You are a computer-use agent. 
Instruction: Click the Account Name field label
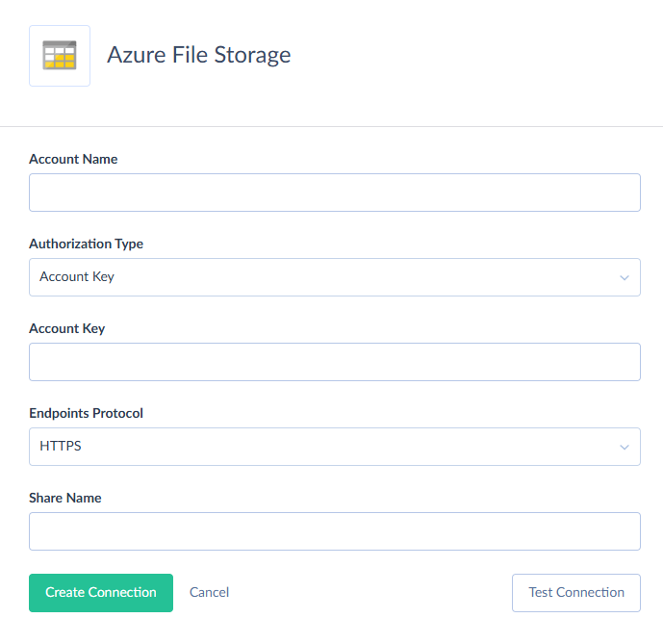pos(73,159)
